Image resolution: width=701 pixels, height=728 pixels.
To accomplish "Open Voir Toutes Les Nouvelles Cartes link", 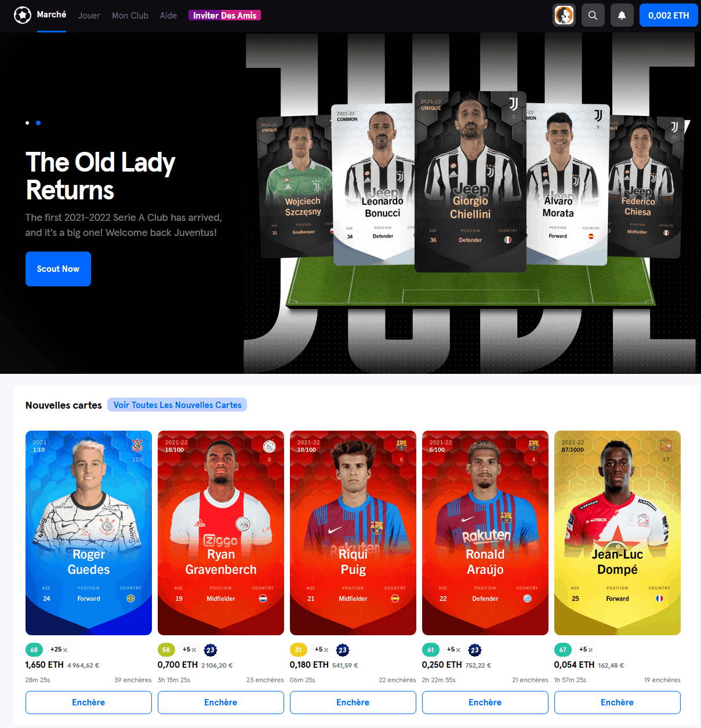I will click(x=177, y=405).
